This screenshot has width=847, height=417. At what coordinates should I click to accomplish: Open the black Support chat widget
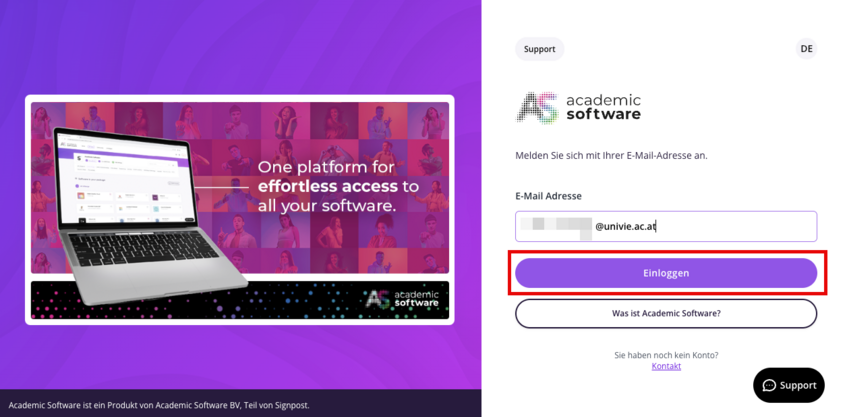point(789,385)
